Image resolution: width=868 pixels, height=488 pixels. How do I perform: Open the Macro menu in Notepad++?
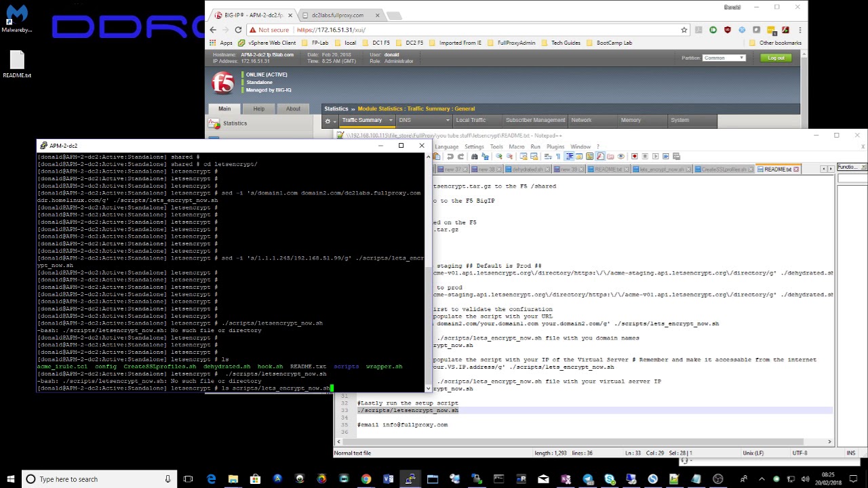pos(516,146)
